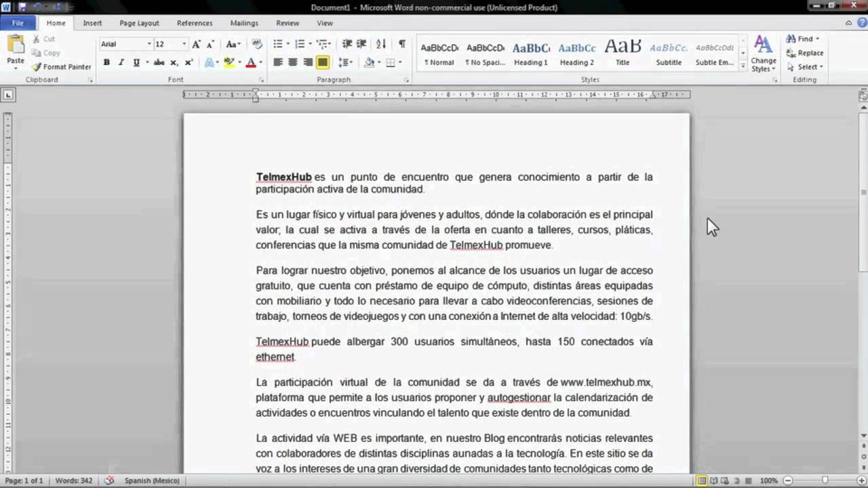
Task: Switch to the Insert tab
Action: [x=92, y=23]
